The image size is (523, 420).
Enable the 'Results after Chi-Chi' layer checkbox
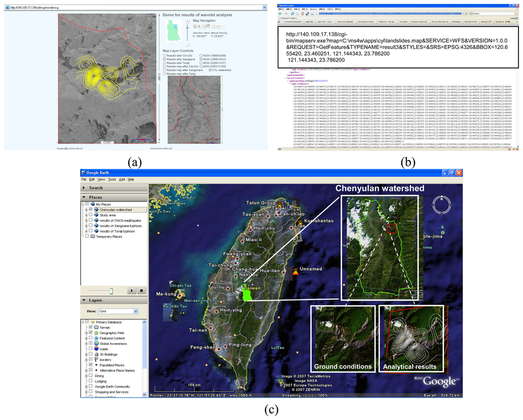164,56
